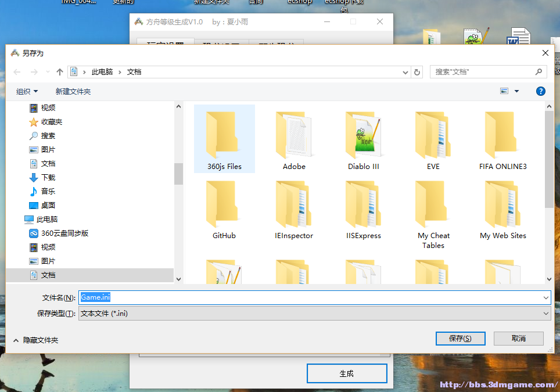Select 收藏夹 in the navigation tree
The height and width of the screenshot is (392, 560).
coord(46,122)
